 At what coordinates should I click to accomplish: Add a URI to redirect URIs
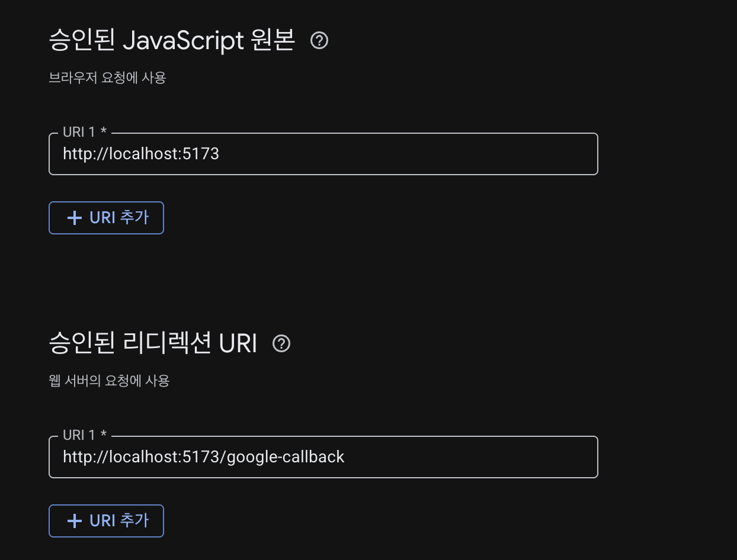(106, 521)
